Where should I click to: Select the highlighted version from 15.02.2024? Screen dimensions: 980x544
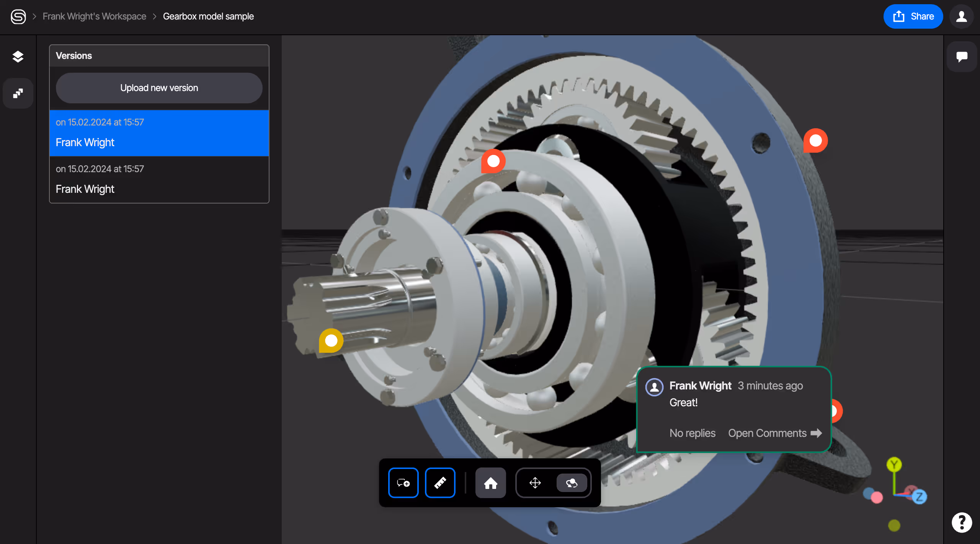coord(159,133)
